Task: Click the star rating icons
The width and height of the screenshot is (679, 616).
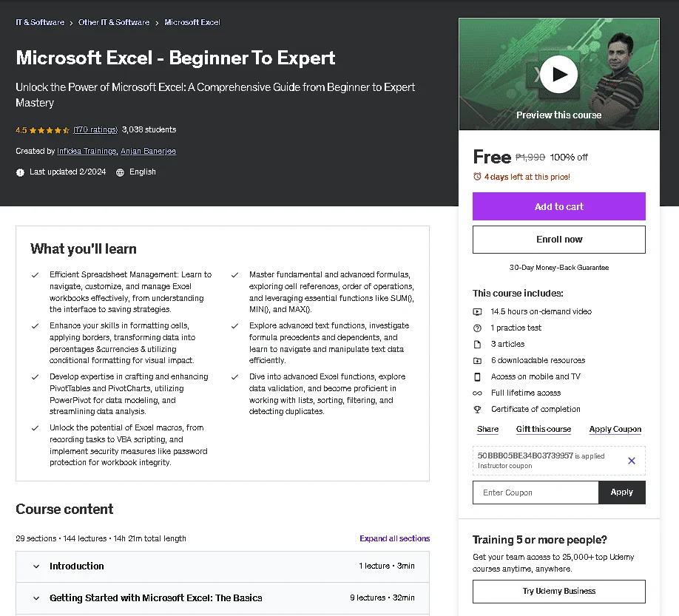Action: tap(50, 130)
